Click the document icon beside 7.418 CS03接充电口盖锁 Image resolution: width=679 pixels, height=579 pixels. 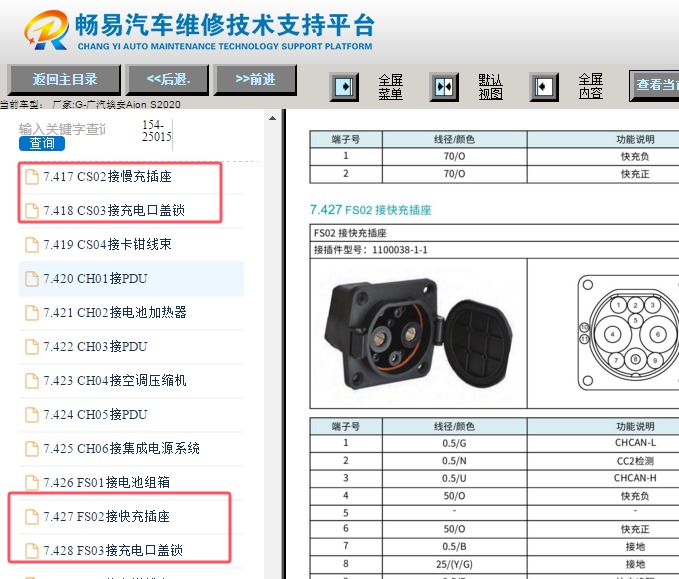click(x=32, y=210)
